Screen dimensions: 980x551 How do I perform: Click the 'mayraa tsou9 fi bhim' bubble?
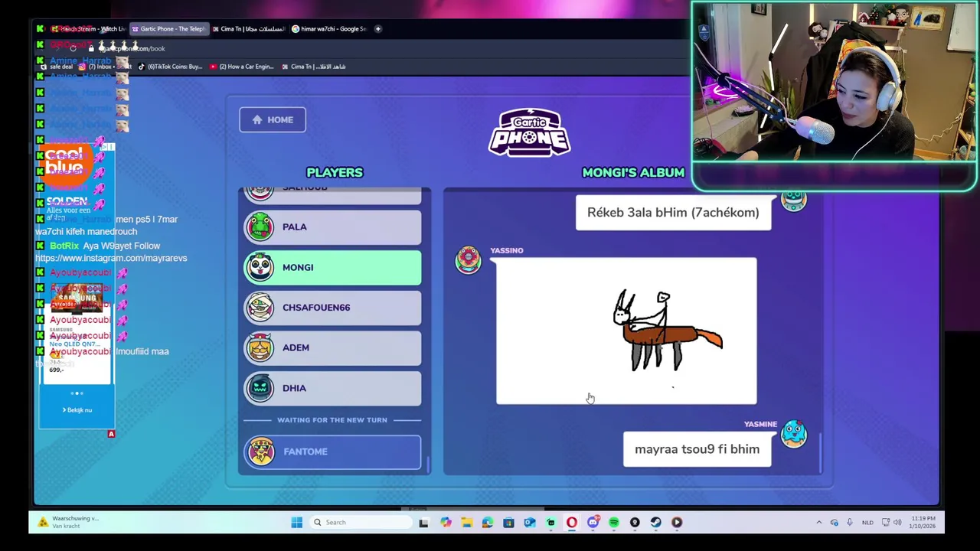click(697, 449)
